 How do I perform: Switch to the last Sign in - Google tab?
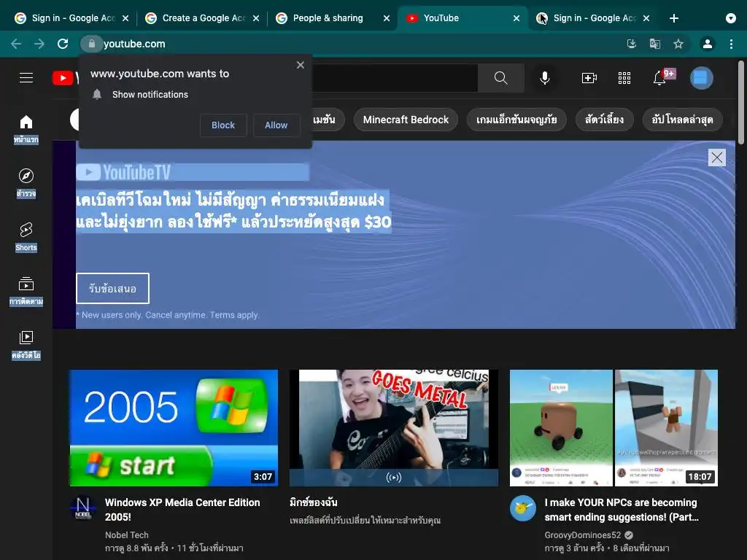592,18
